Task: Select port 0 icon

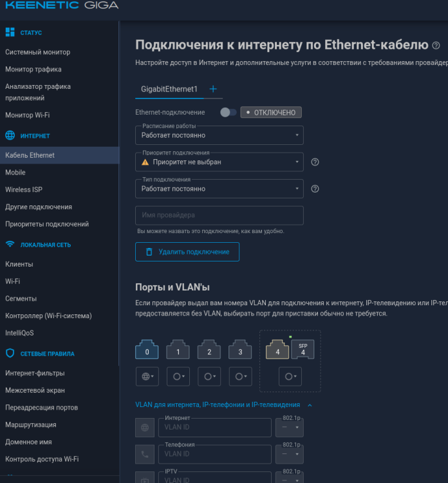Action: 147,349
